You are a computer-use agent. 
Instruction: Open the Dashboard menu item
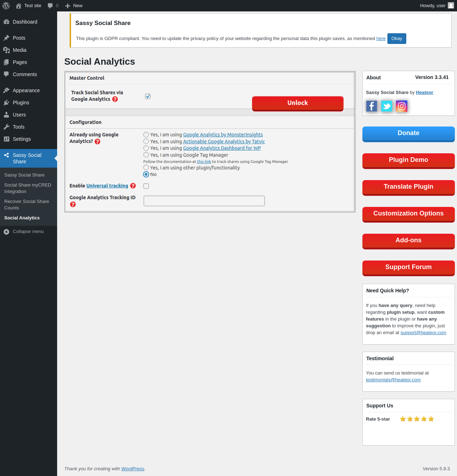click(x=29, y=22)
